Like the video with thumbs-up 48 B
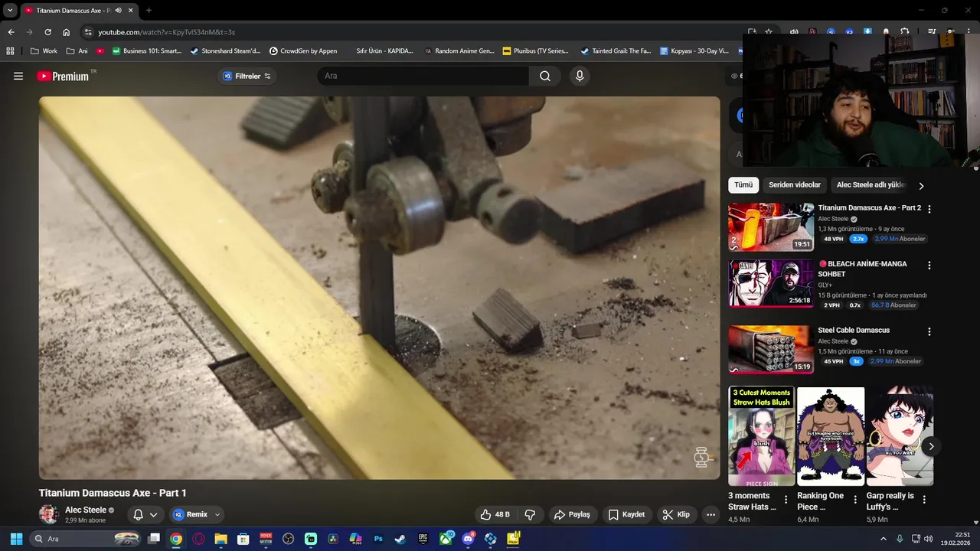980x551 pixels. coord(495,514)
